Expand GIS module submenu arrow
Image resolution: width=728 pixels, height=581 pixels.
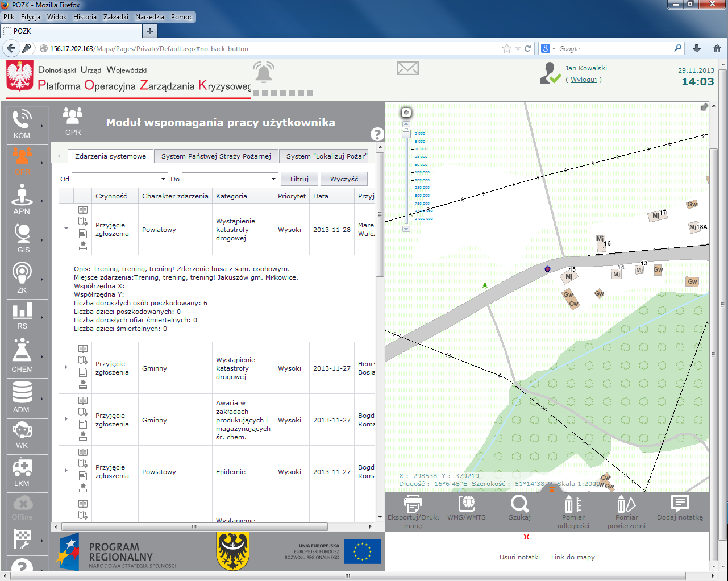tap(41, 240)
